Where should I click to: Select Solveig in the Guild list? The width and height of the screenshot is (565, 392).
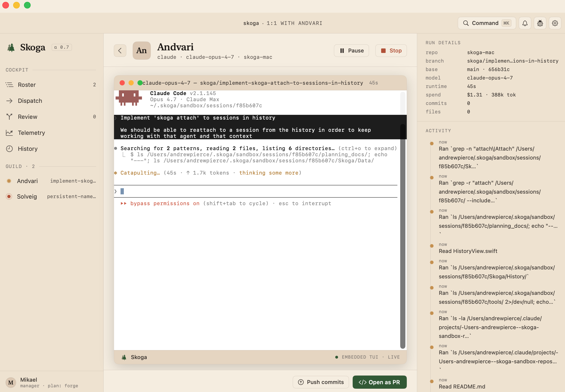coord(51,196)
